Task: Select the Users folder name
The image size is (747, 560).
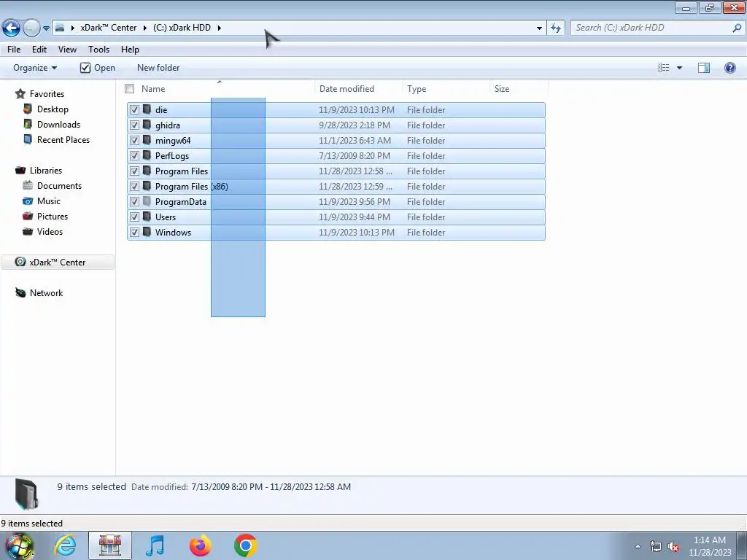Action: tap(166, 217)
